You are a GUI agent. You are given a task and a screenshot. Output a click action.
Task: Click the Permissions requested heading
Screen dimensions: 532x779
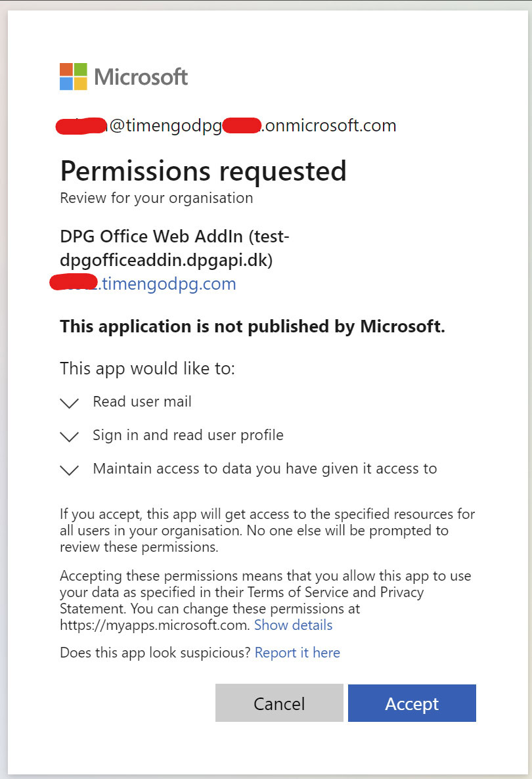[x=203, y=171]
